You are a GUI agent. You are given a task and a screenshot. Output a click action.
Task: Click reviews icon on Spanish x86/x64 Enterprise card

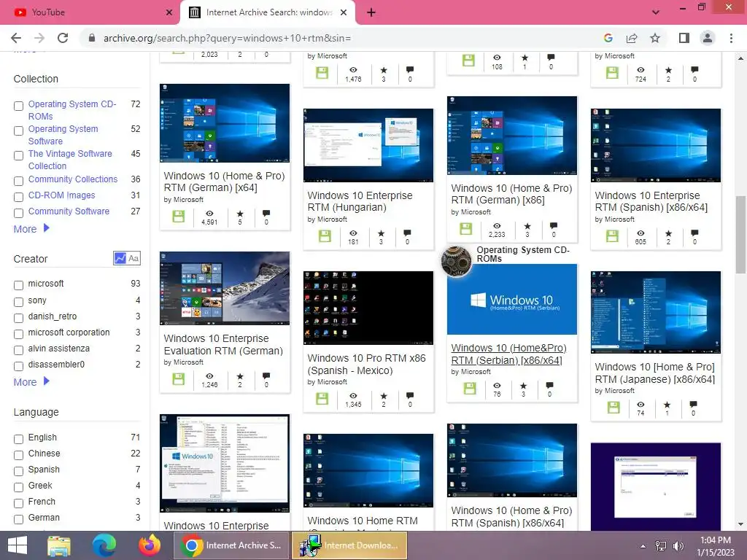pyautogui.click(x=694, y=233)
